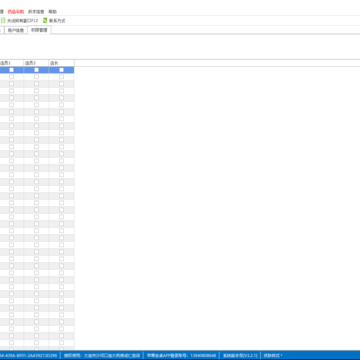
Task: Switch to the 用户信息 tab
Action: coord(16,30)
